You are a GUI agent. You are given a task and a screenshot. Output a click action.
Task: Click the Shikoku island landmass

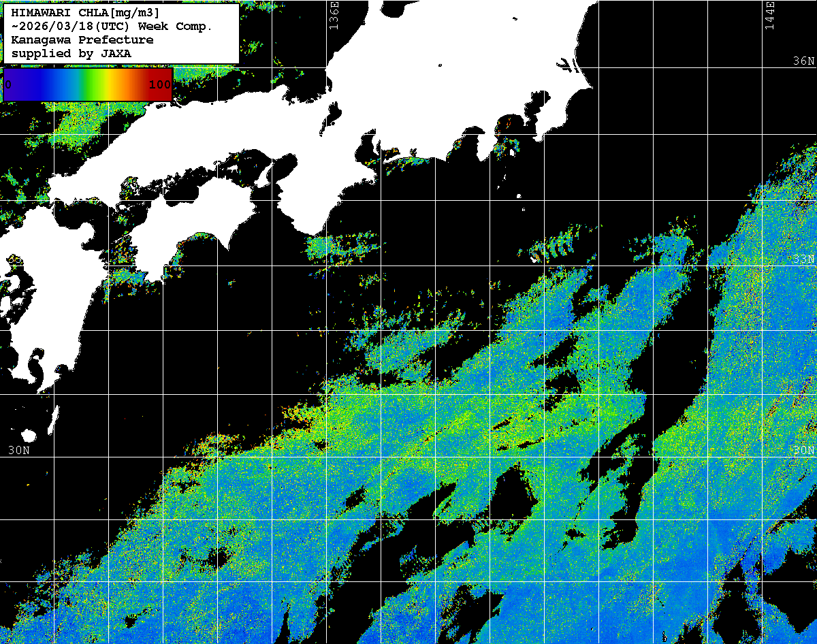[x=184, y=225]
